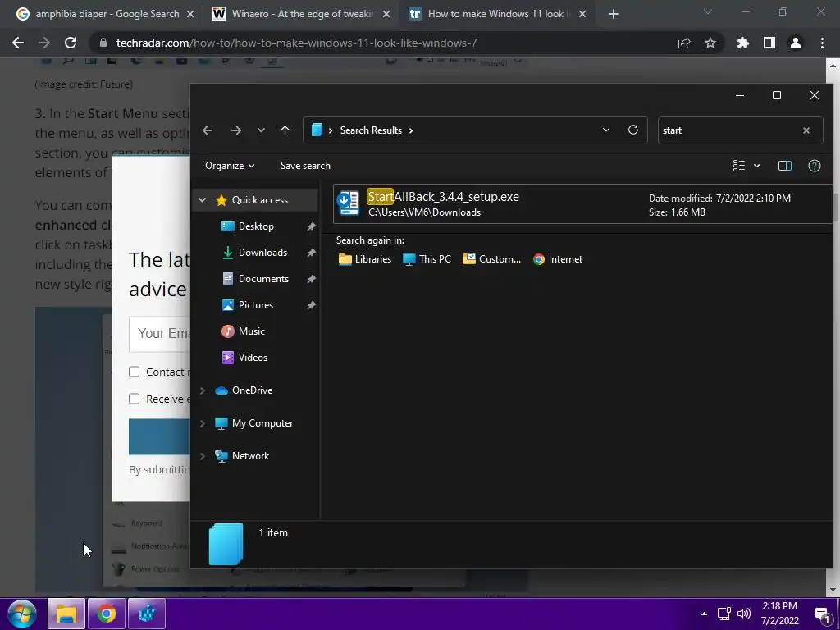Search again on the Internet
Screen dimensions: 840x630
pos(558,259)
